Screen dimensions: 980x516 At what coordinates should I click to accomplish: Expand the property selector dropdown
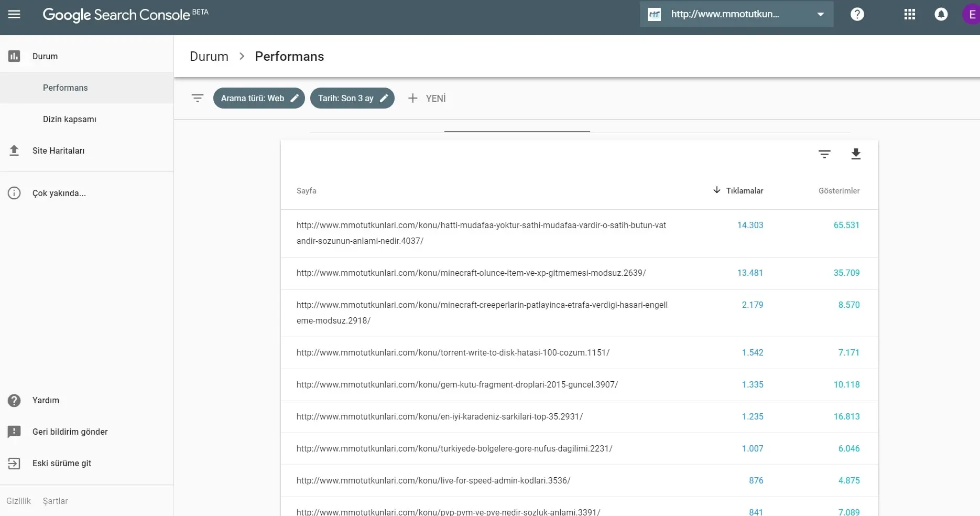pyautogui.click(x=820, y=14)
